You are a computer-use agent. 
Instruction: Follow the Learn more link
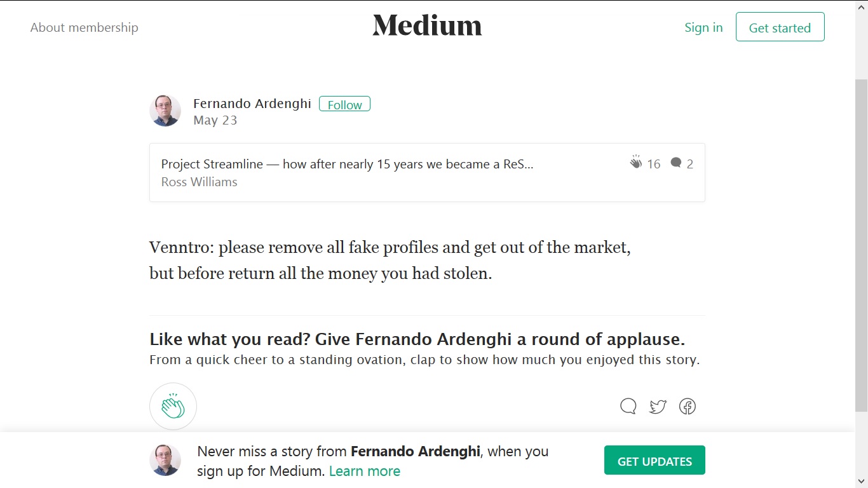[x=365, y=471]
